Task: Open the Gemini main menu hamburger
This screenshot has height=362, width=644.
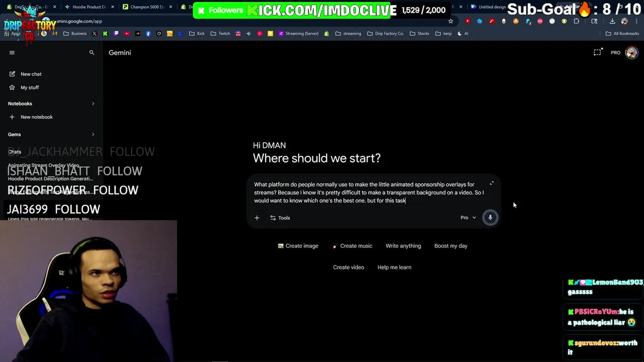Action: pos(12,52)
